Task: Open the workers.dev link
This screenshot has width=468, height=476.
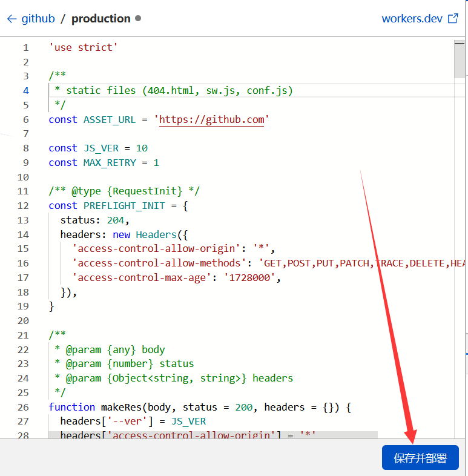Action: (x=412, y=18)
